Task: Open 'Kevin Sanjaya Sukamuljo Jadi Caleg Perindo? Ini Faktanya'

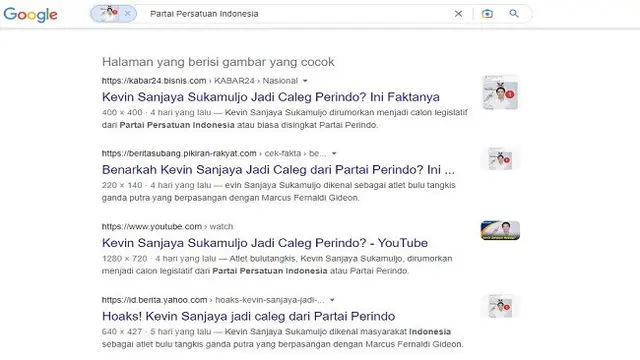Action: pos(271,97)
